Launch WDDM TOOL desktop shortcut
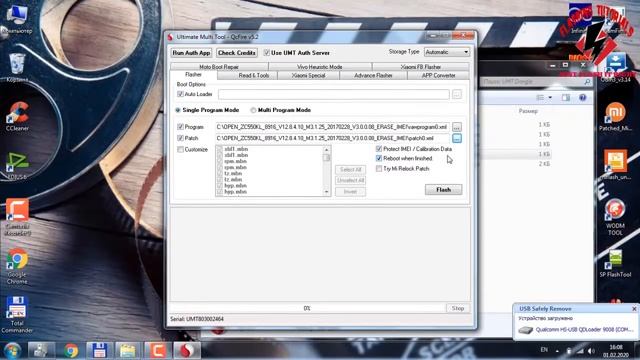Screen dimensions: 640x360 point(615,216)
